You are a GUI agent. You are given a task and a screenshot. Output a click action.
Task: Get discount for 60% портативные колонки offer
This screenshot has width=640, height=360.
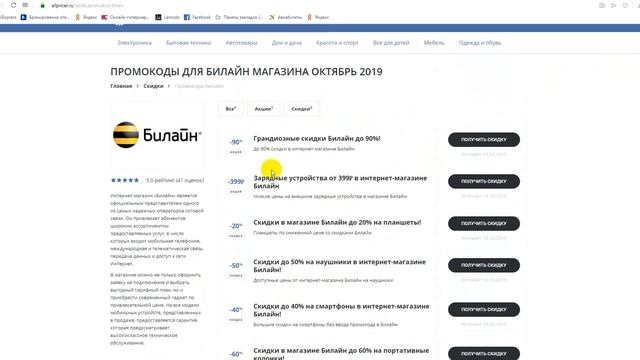pyautogui.click(x=484, y=353)
